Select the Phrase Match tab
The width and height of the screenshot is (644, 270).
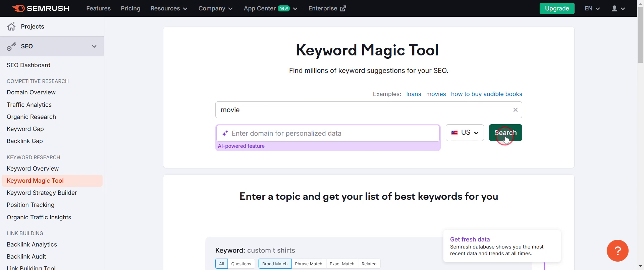(x=309, y=264)
